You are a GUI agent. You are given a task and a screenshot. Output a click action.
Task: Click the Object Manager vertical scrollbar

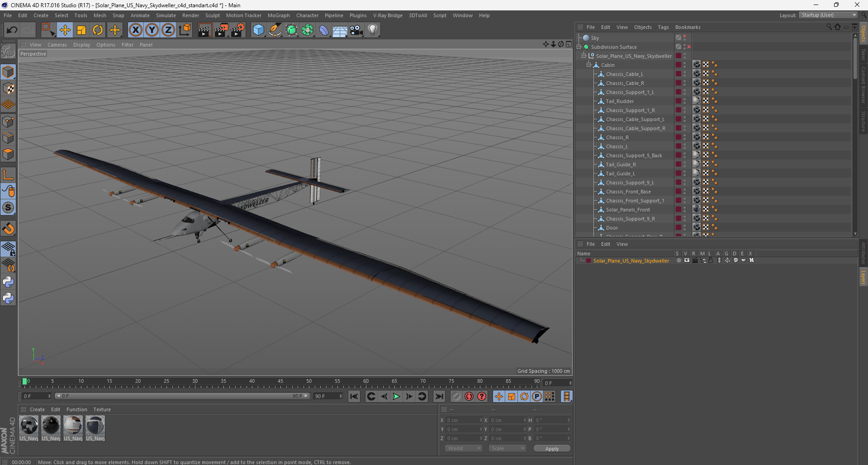tap(855, 58)
